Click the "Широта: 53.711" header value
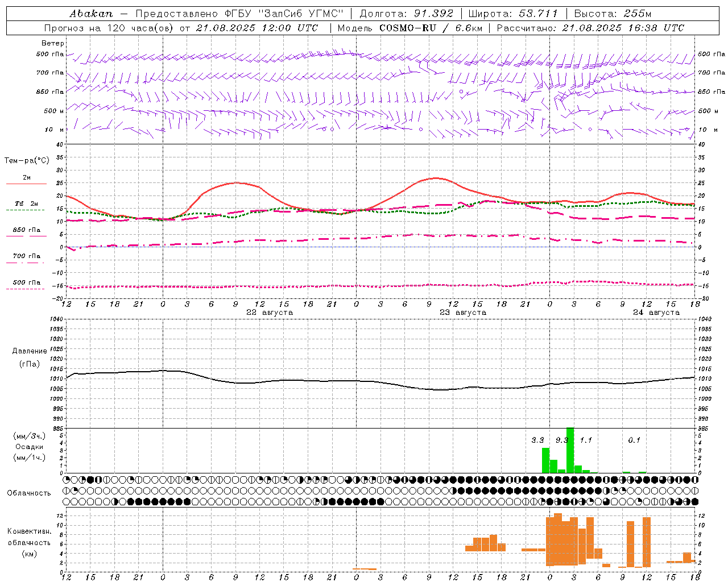Image resolution: width=728 pixels, height=582 pixels. (x=513, y=14)
